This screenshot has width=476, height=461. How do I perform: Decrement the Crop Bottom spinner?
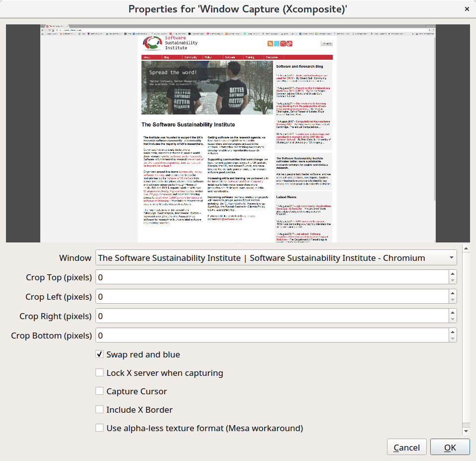pos(452,339)
